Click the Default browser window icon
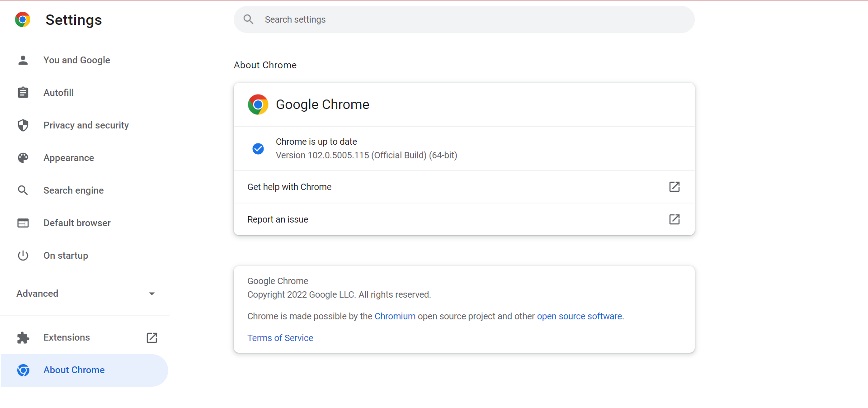This screenshot has height=408, width=868. [x=23, y=223]
